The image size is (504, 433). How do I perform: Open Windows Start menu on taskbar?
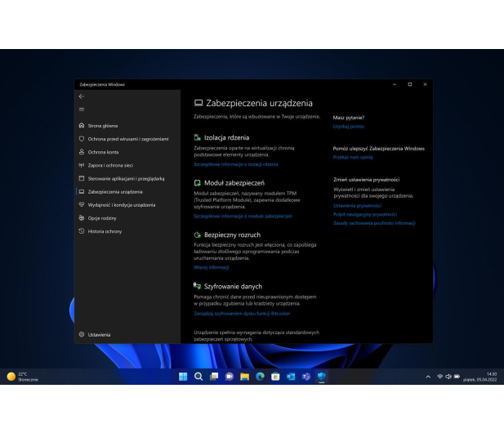click(183, 377)
